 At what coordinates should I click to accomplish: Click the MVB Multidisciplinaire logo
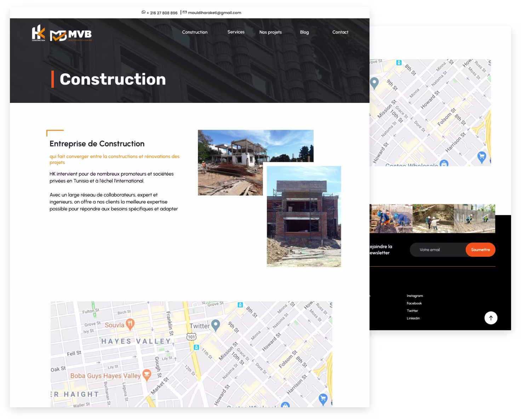pyautogui.click(x=71, y=35)
